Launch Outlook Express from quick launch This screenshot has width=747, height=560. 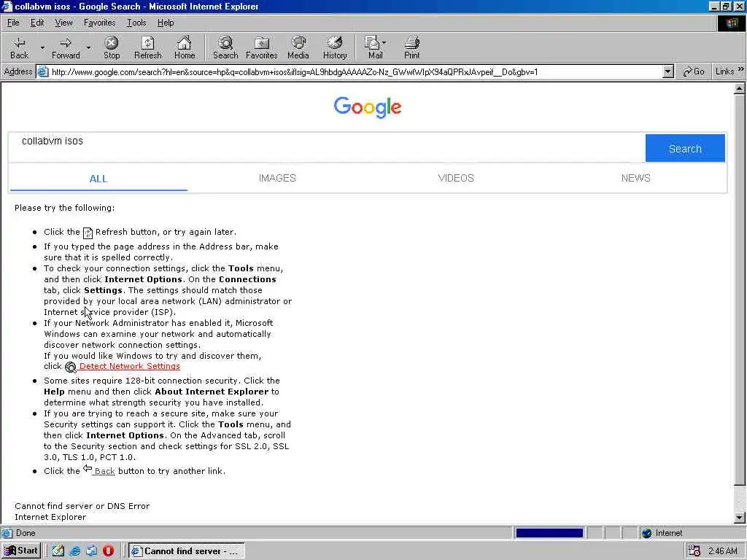[x=91, y=551]
